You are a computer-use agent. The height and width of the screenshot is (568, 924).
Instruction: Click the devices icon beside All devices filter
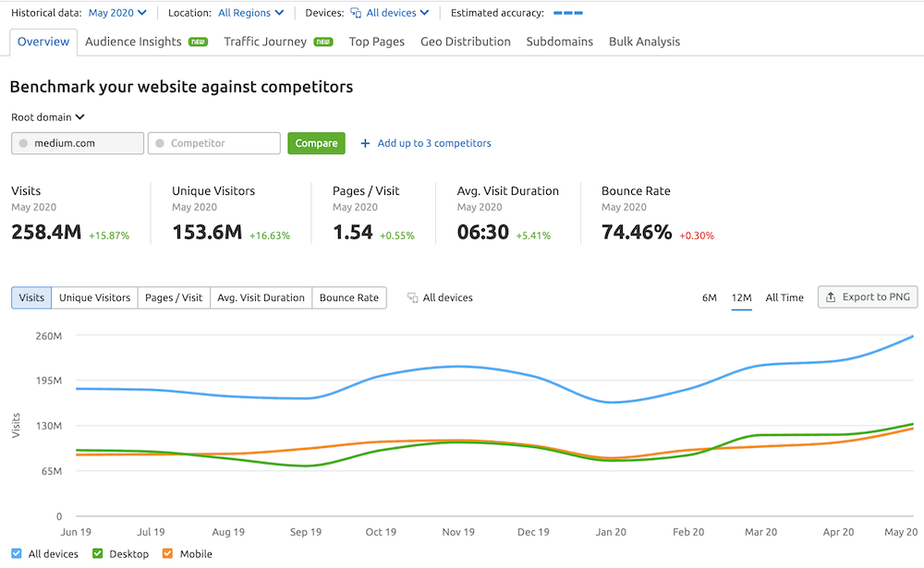(x=357, y=13)
